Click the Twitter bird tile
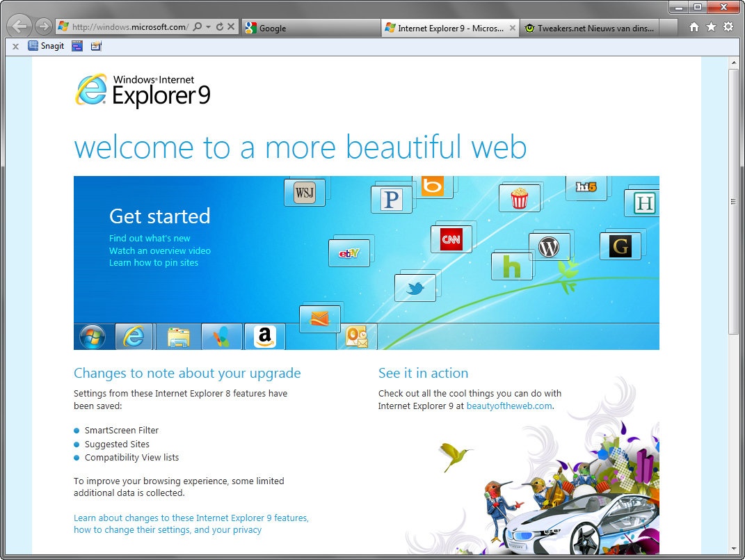 tap(415, 288)
